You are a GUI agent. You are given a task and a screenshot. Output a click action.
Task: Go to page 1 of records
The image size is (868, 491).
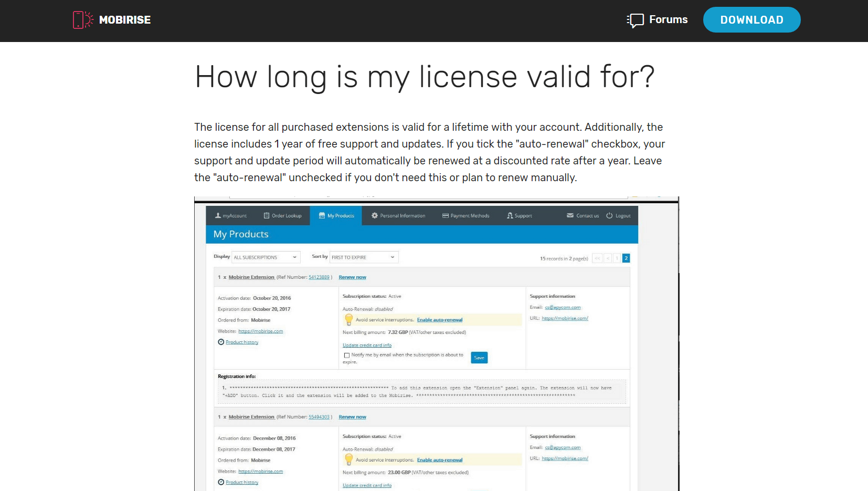point(617,258)
